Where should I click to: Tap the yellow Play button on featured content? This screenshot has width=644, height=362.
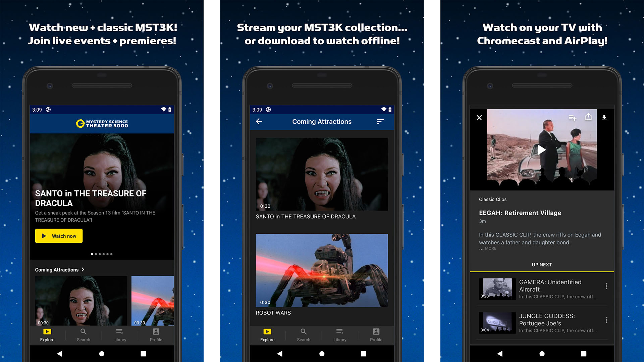(58, 236)
